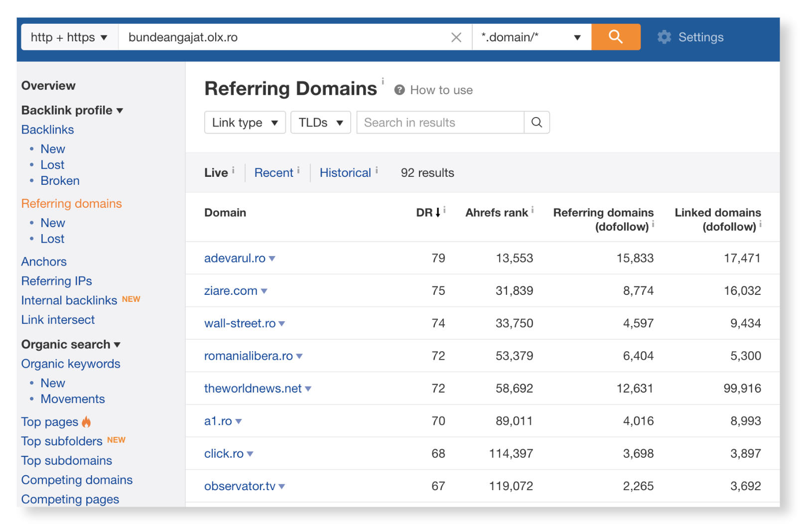Click info icon next to Live tab

[x=233, y=170]
